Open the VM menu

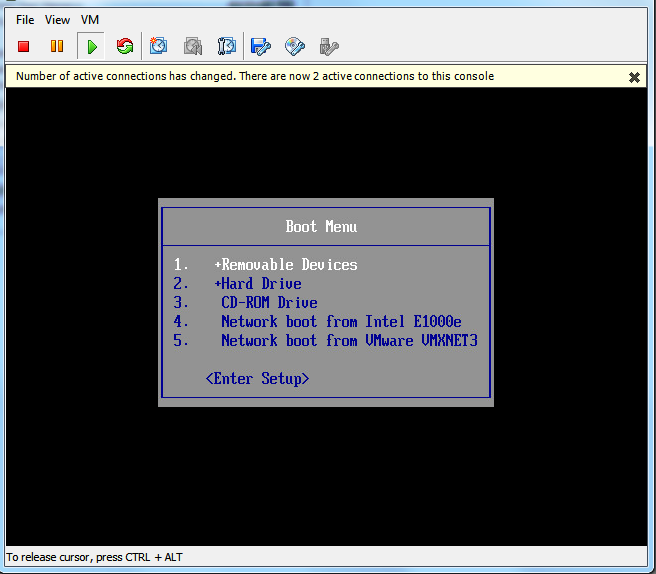coord(90,19)
